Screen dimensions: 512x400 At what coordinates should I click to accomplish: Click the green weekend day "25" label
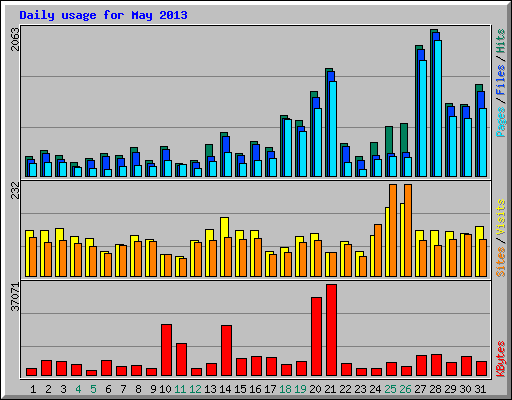tap(390, 389)
